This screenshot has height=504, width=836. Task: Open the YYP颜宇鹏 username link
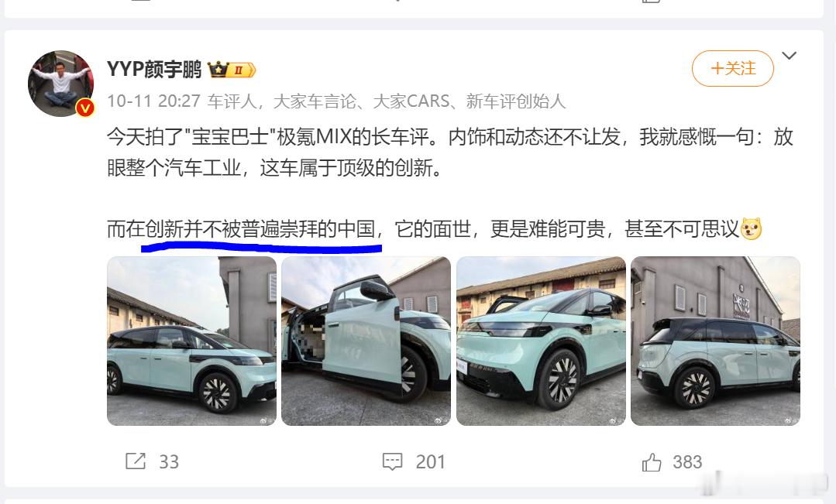click(155, 69)
